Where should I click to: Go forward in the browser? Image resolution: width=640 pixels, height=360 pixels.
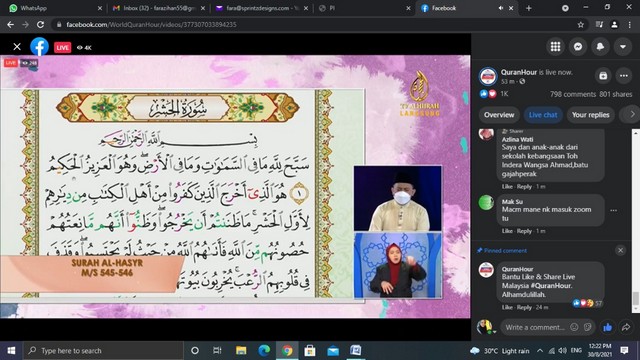(25, 24)
